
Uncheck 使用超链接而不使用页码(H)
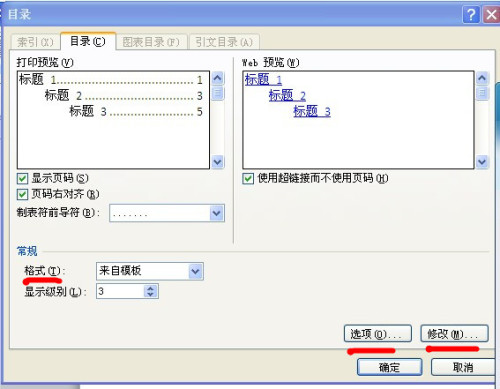pos(248,179)
